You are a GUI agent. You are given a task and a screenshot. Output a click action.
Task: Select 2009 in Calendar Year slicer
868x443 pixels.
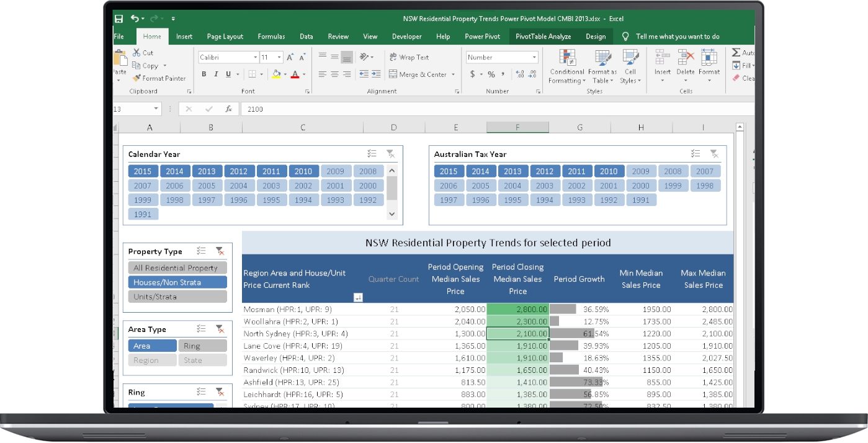click(x=336, y=171)
